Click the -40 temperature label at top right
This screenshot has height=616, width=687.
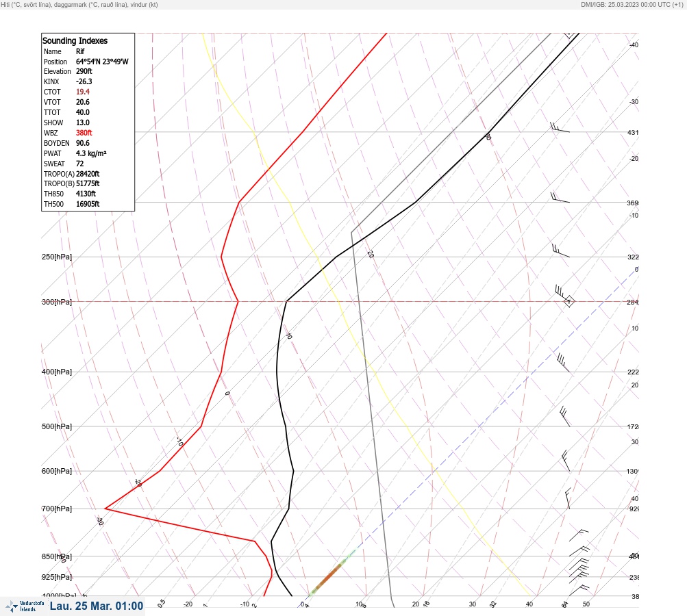(634, 44)
